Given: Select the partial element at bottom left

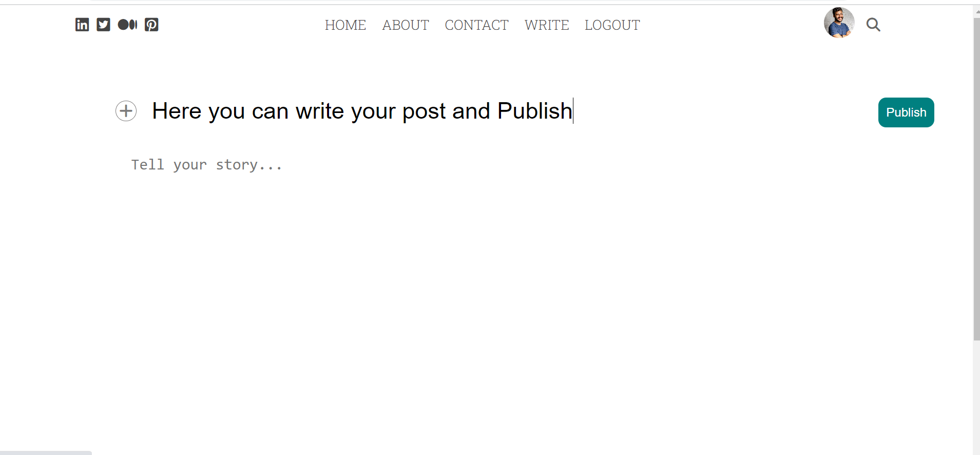Looking at the screenshot, I should (45, 453).
